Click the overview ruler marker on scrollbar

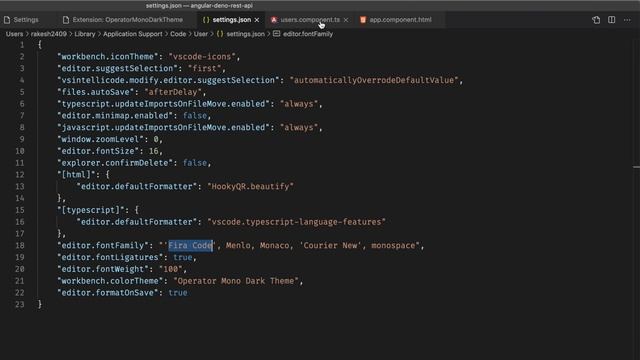point(636,167)
